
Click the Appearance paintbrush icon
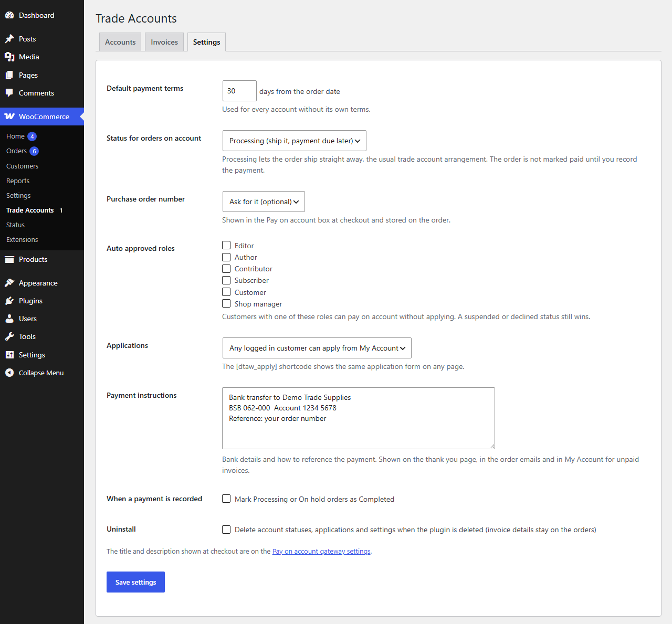click(x=9, y=283)
